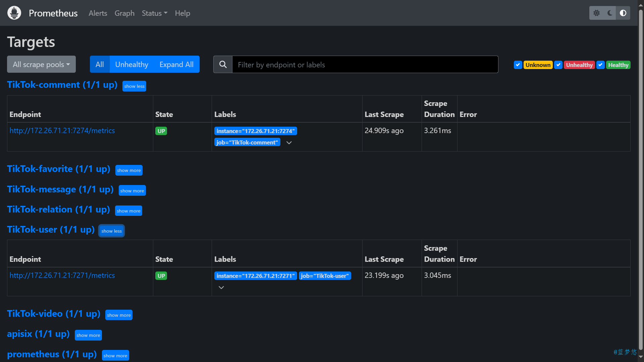Open the Status menu dropdown
Image resolution: width=644 pixels, height=362 pixels.
pos(154,13)
